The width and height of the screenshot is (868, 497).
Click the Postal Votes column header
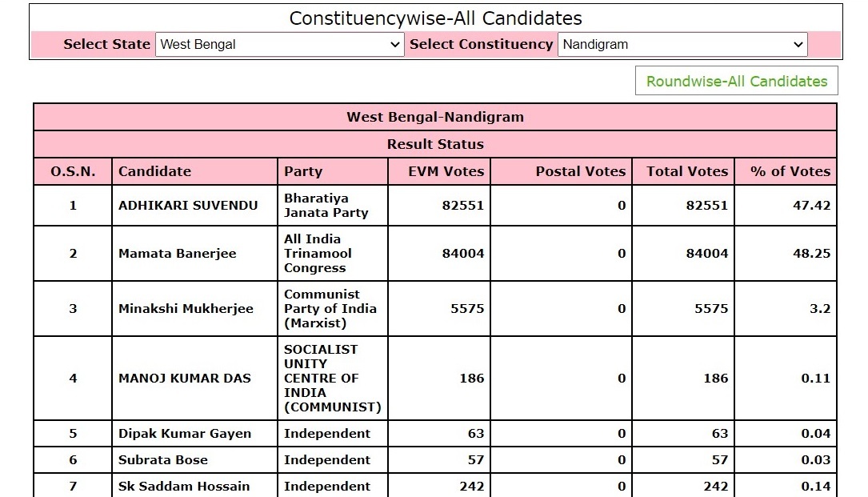(x=580, y=171)
